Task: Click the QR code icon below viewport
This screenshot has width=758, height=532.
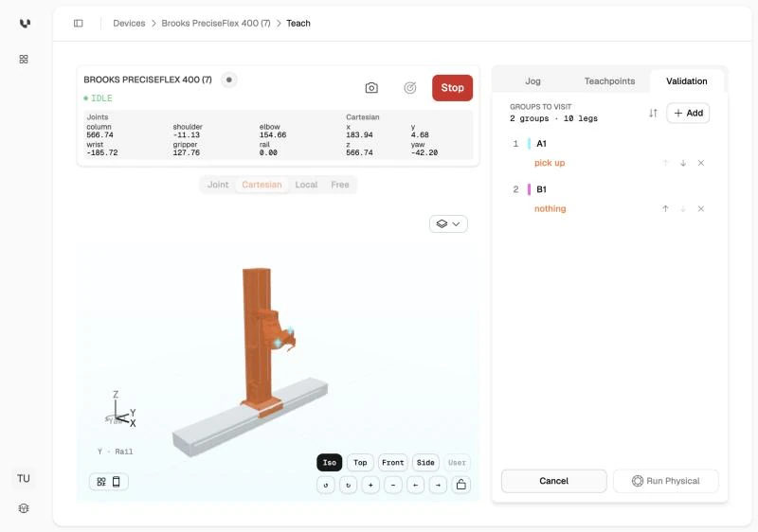Action: coord(101,482)
